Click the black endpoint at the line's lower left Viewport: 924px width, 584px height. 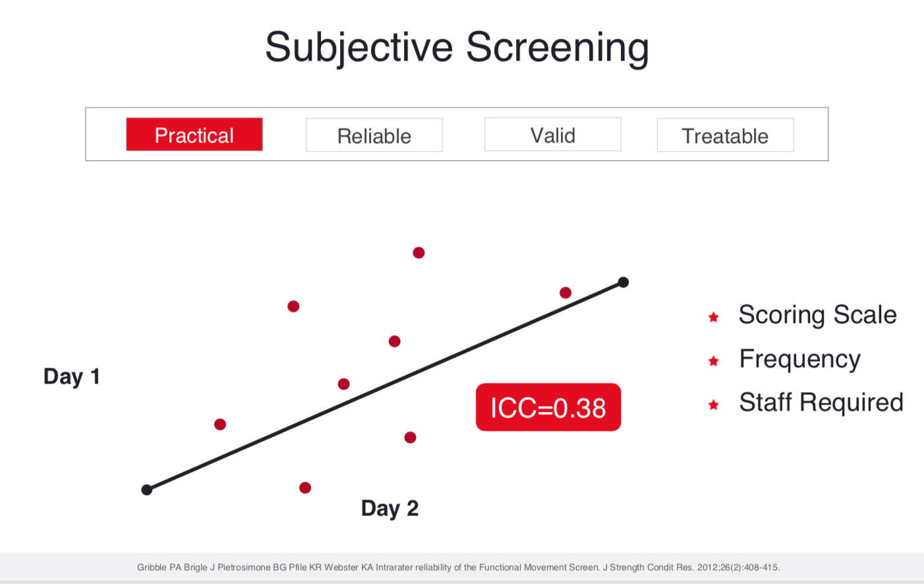pos(147,490)
